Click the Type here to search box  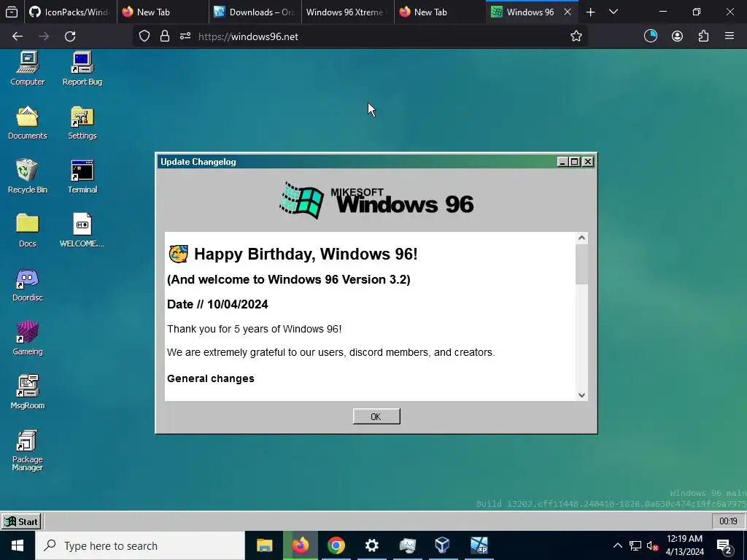point(140,545)
